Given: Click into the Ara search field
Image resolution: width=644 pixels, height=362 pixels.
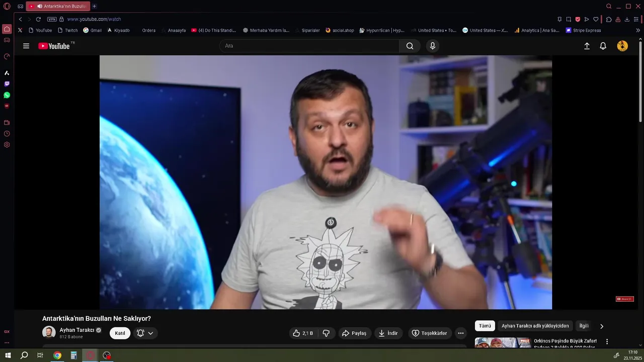Looking at the screenshot, I should tap(309, 46).
